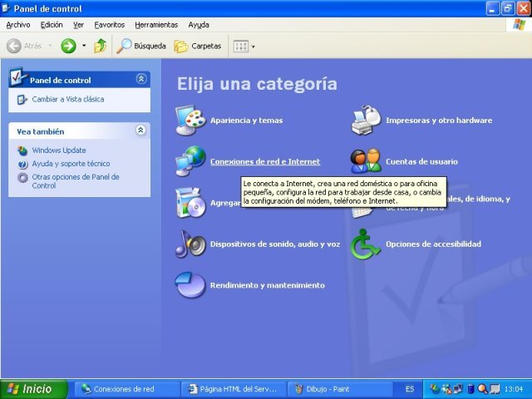Image resolution: width=532 pixels, height=399 pixels.
Task: Click the Agregar programs CD box icon
Action: 190,203
